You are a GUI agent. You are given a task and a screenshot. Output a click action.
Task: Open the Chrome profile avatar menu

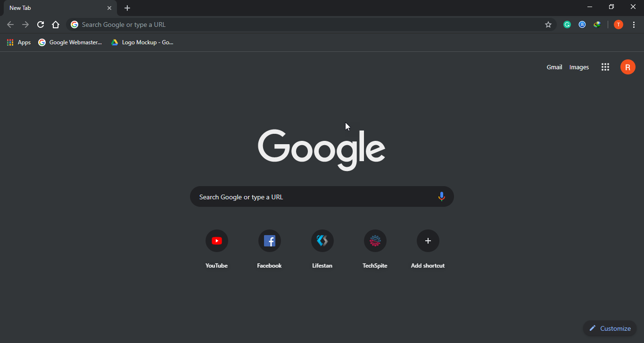619,24
